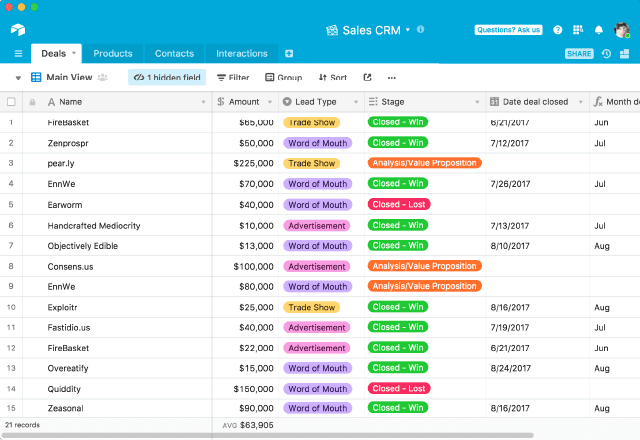640x440 pixels.
Task: Open Stage column dropdown arrow
Action: coord(477,102)
